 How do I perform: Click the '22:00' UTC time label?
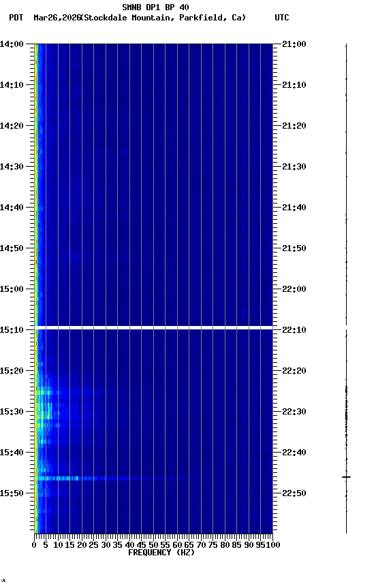click(x=294, y=289)
